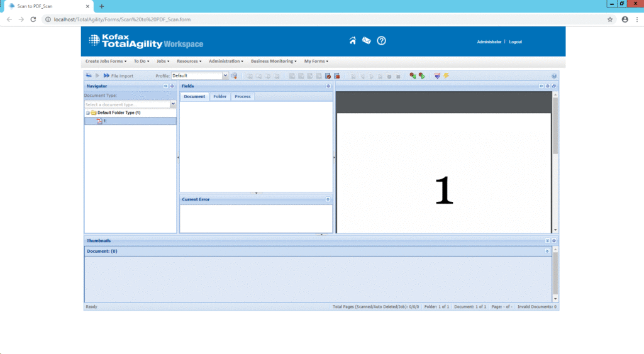Collapse the Default Folder Type tree node

point(87,113)
